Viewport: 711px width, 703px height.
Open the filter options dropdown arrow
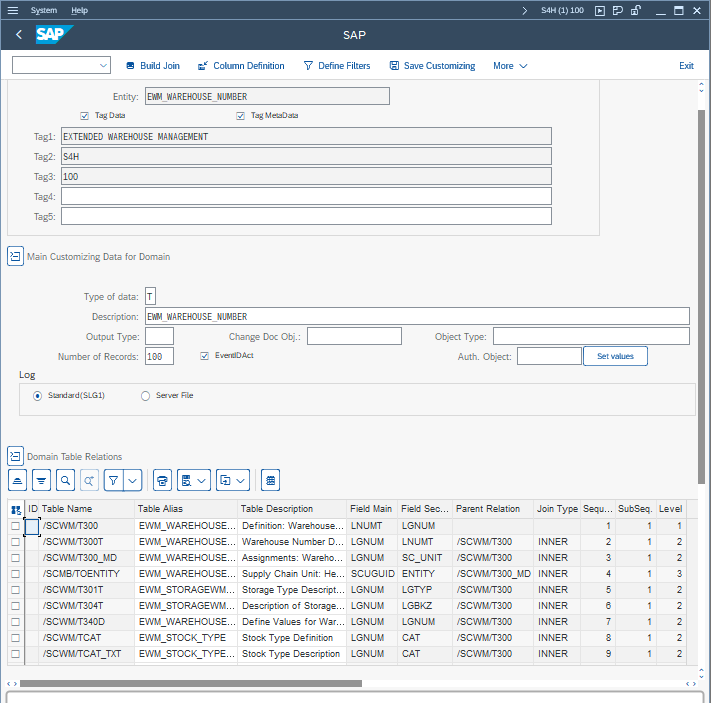133,480
